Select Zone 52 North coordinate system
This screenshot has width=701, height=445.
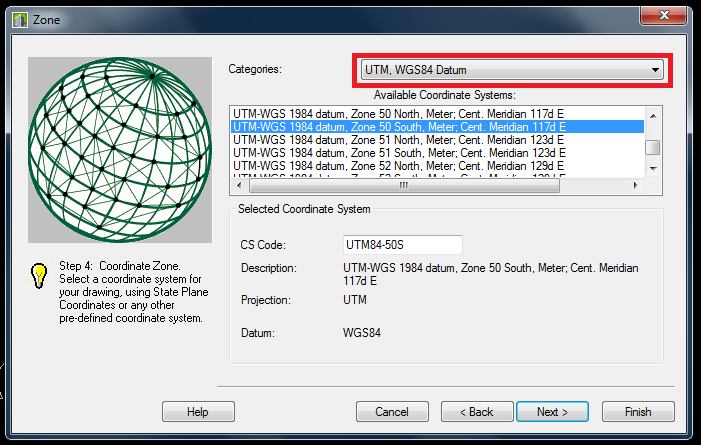[438, 165]
